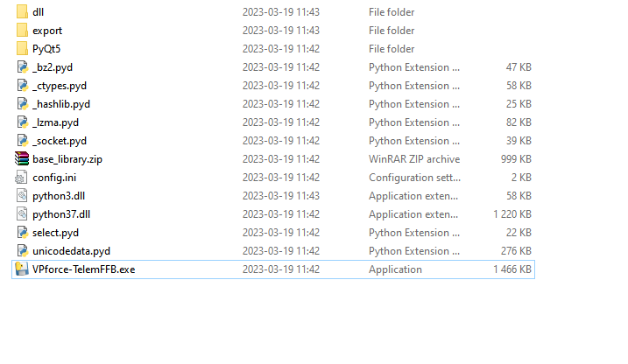Select the export folder icon
Image resolution: width=628 pixels, height=364 pixels.
tap(22, 31)
